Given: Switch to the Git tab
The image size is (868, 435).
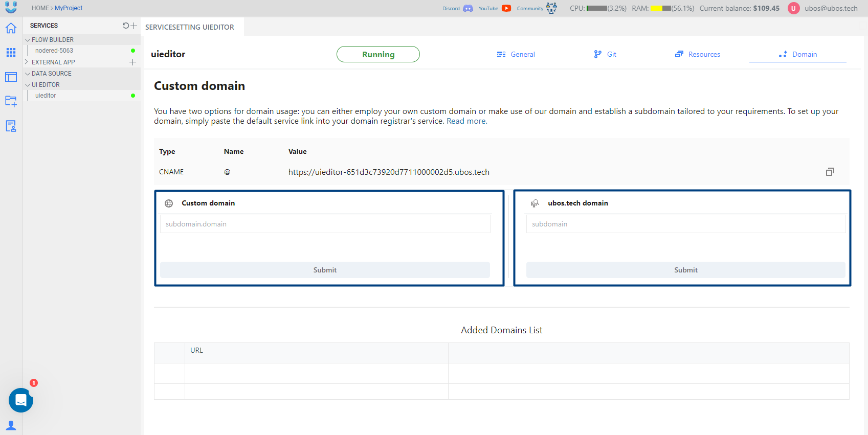Looking at the screenshot, I should (605, 54).
